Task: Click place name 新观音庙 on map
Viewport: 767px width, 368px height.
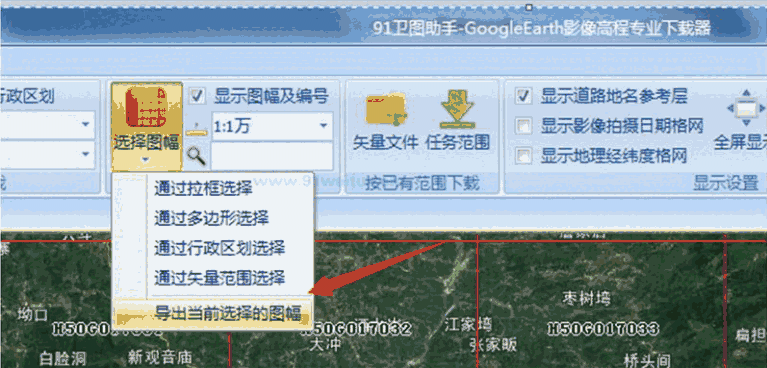Action: [160, 357]
